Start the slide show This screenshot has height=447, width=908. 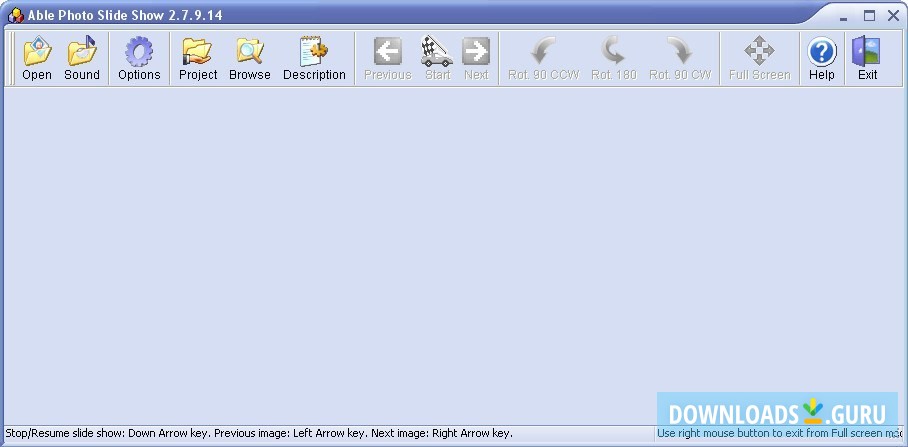point(437,58)
